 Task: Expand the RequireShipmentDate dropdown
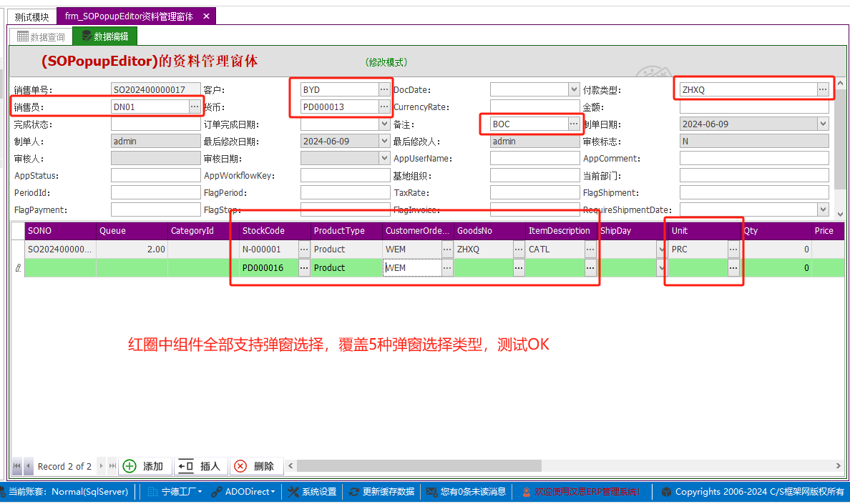823,209
